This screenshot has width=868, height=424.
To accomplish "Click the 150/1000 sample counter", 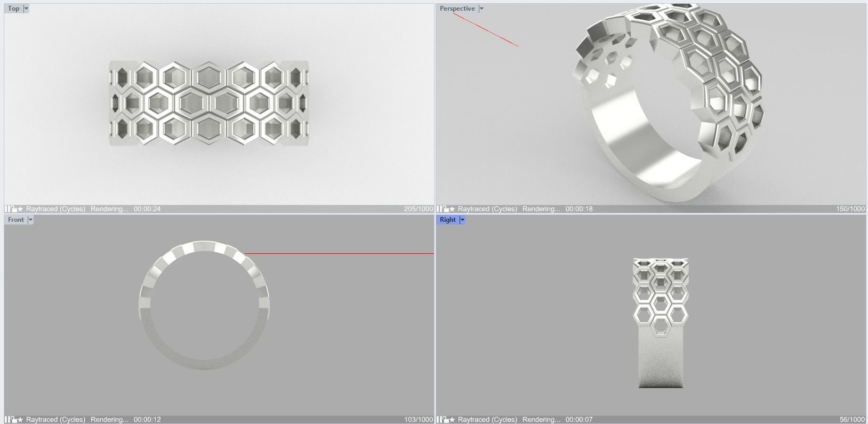I will click(850, 209).
